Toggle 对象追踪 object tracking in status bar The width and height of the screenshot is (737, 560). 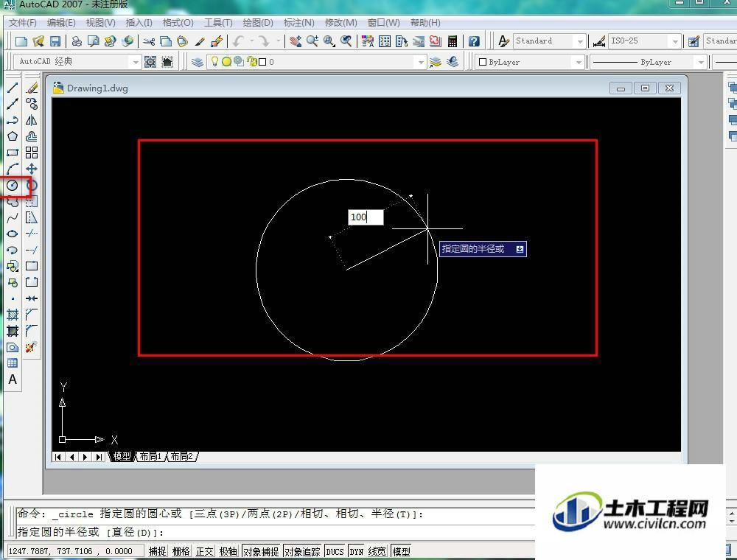coord(302,551)
